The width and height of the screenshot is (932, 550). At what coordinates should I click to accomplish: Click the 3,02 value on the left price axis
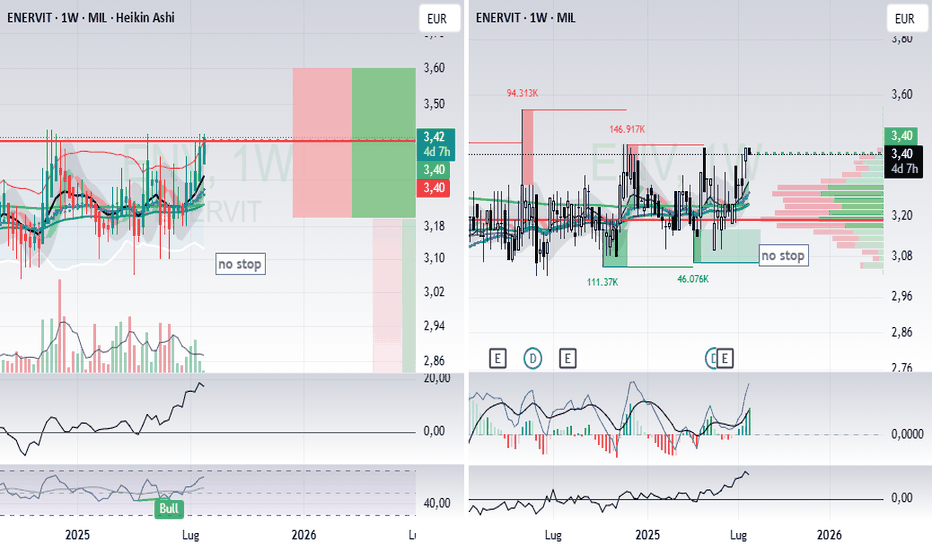(x=434, y=292)
